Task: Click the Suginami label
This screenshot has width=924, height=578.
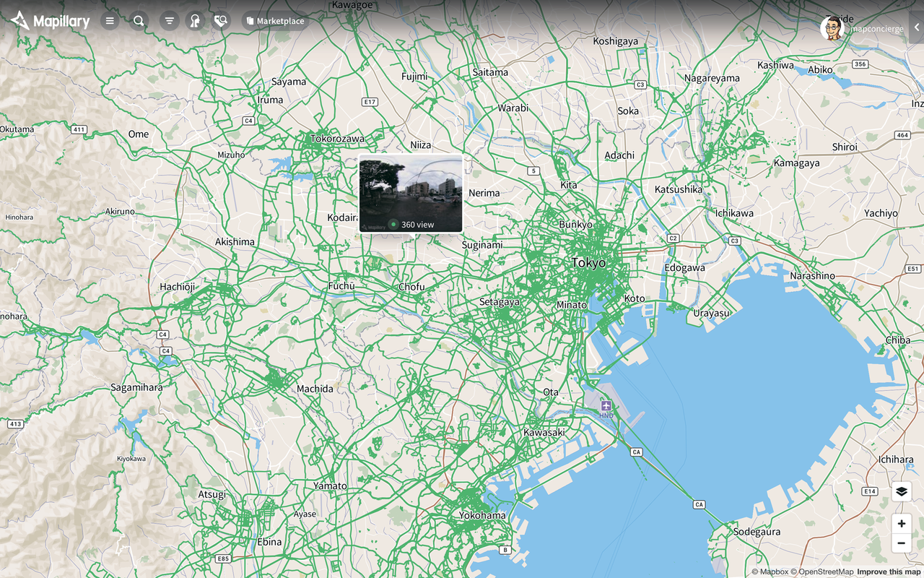Action: click(482, 245)
